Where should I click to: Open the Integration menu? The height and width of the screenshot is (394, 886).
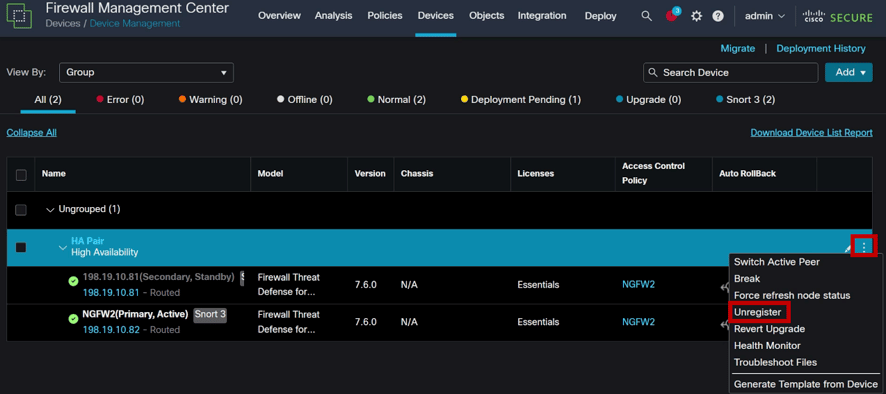pos(542,16)
